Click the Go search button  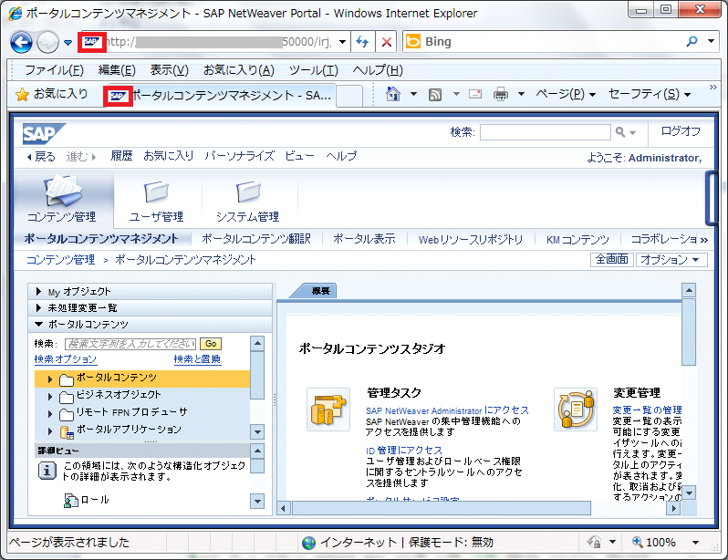(x=211, y=344)
